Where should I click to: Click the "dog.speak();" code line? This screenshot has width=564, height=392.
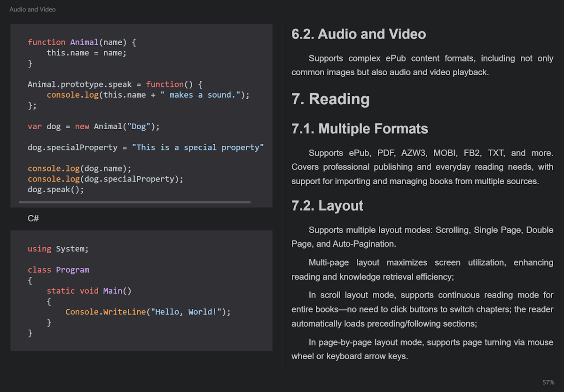pos(55,189)
